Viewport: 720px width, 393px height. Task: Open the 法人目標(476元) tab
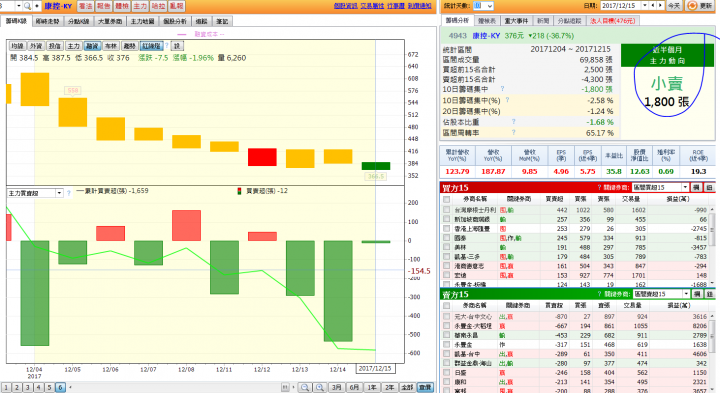click(x=612, y=21)
